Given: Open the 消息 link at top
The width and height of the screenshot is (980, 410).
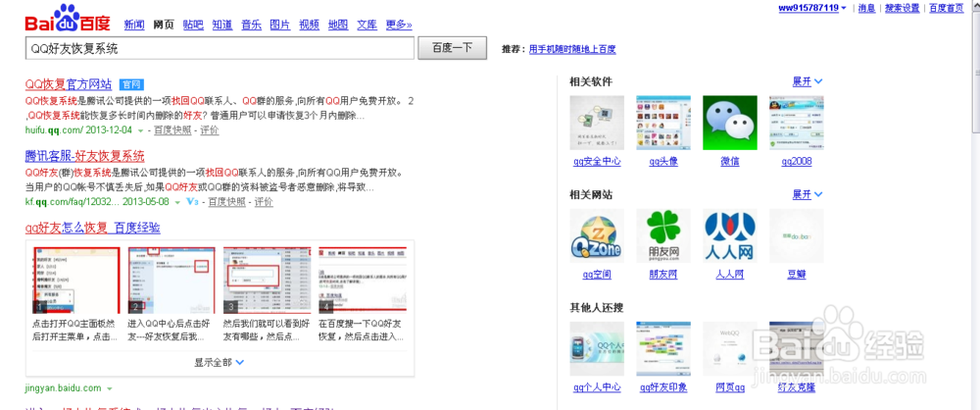Looking at the screenshot, I should point(867,8).
